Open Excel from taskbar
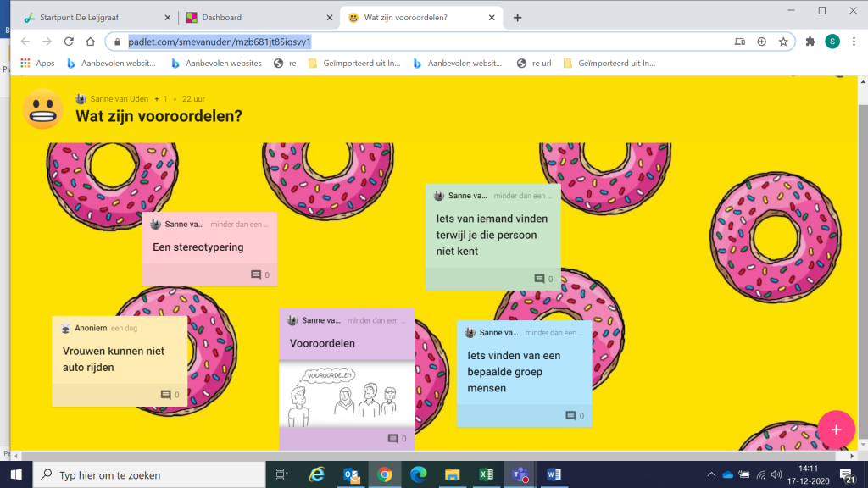The height and width of the screenshot is (488, 868). (x=486, y=474)
